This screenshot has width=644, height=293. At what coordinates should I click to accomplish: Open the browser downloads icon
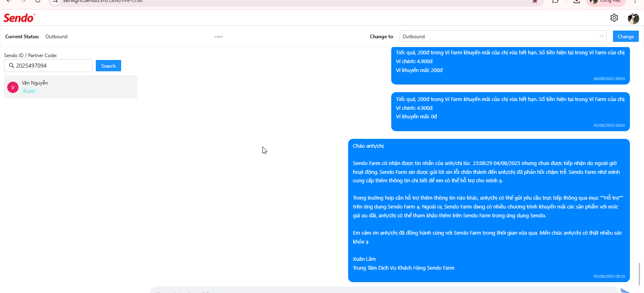tap(577, 2)
